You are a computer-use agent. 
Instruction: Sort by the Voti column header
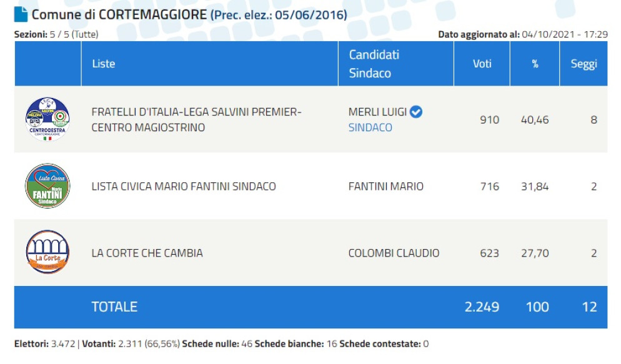pyautogui.click(x=482, y=64)
